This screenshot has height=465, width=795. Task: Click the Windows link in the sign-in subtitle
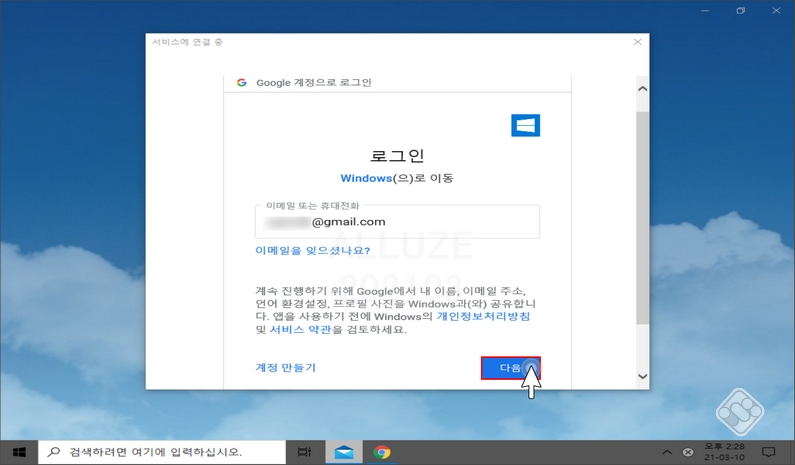tap(366, 178)
